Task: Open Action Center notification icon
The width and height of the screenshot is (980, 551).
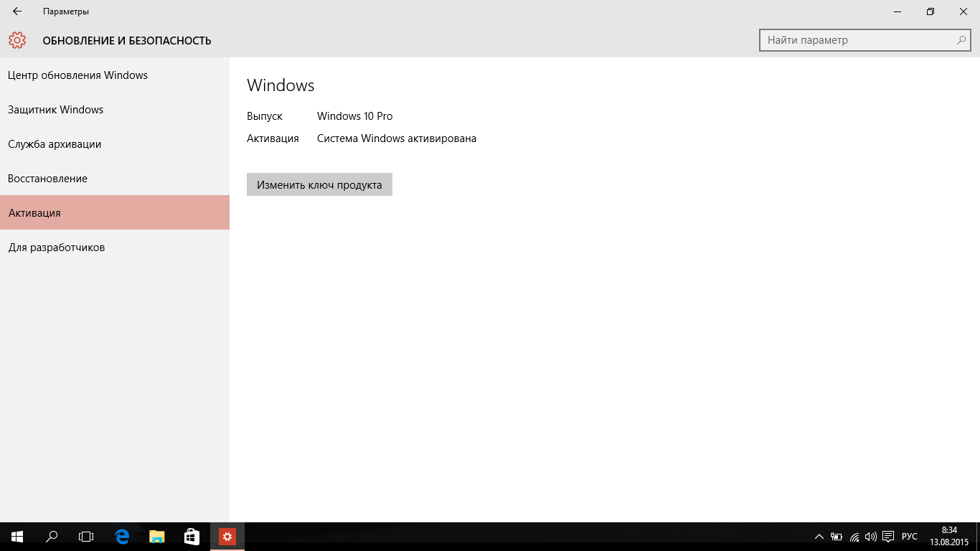Action: coord(888,537)
